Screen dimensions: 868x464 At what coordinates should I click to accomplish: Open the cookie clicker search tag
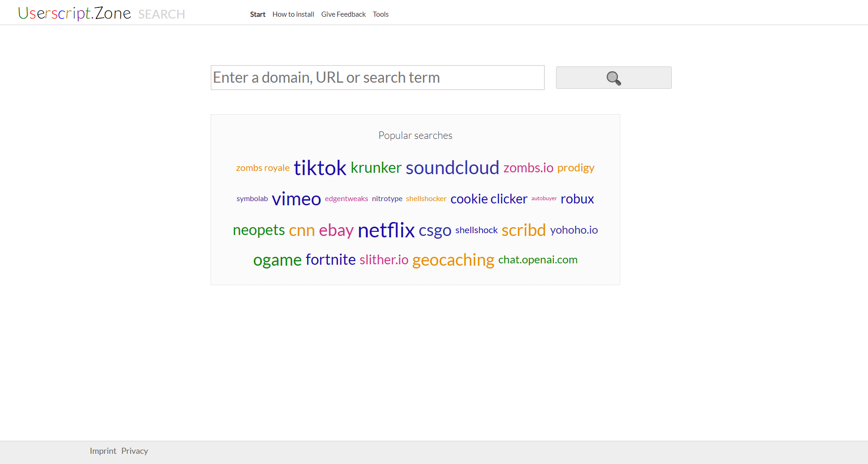point(489,199)
